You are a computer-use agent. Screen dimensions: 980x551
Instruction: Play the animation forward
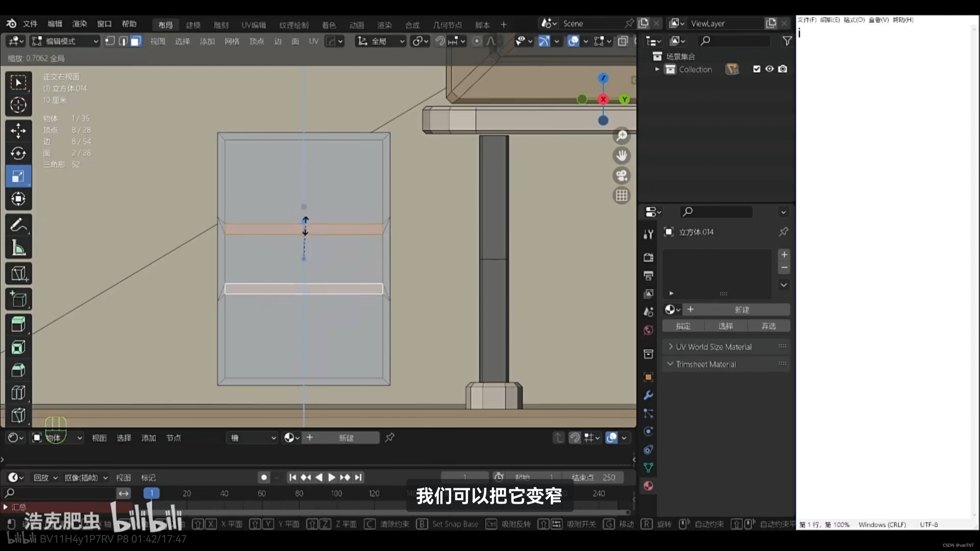(332, 477)
